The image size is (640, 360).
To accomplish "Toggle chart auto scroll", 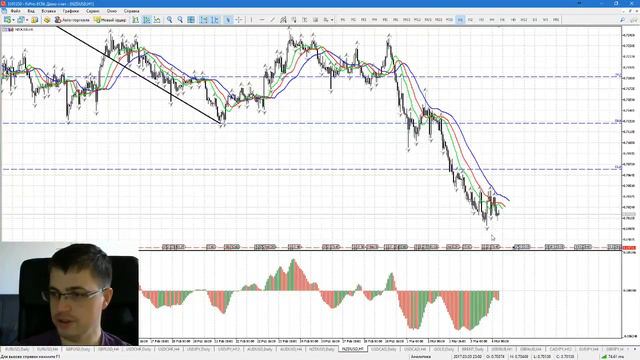I will (203, 20).
